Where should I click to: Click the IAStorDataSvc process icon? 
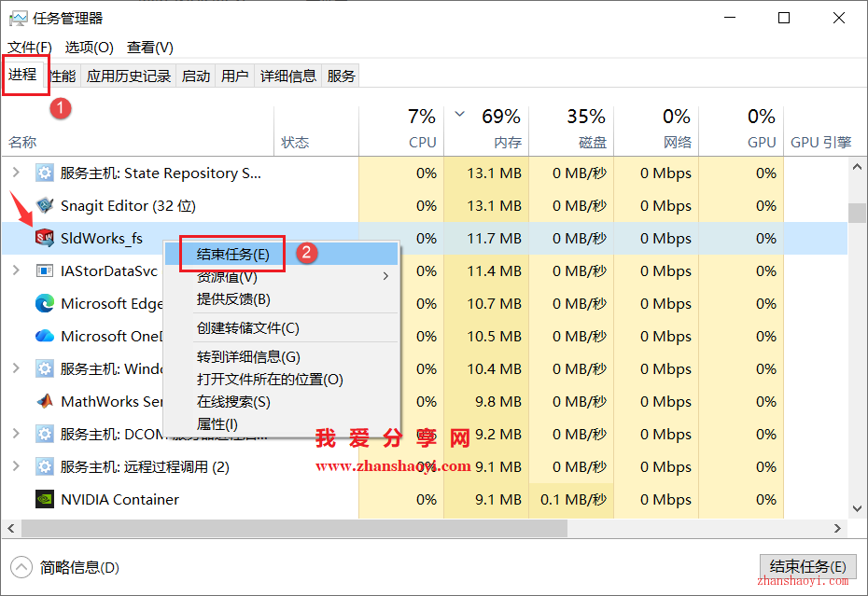(x=44, y=270)
